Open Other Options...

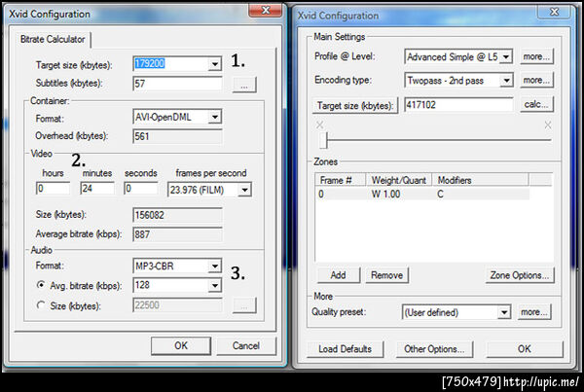(x=434, y=349)
